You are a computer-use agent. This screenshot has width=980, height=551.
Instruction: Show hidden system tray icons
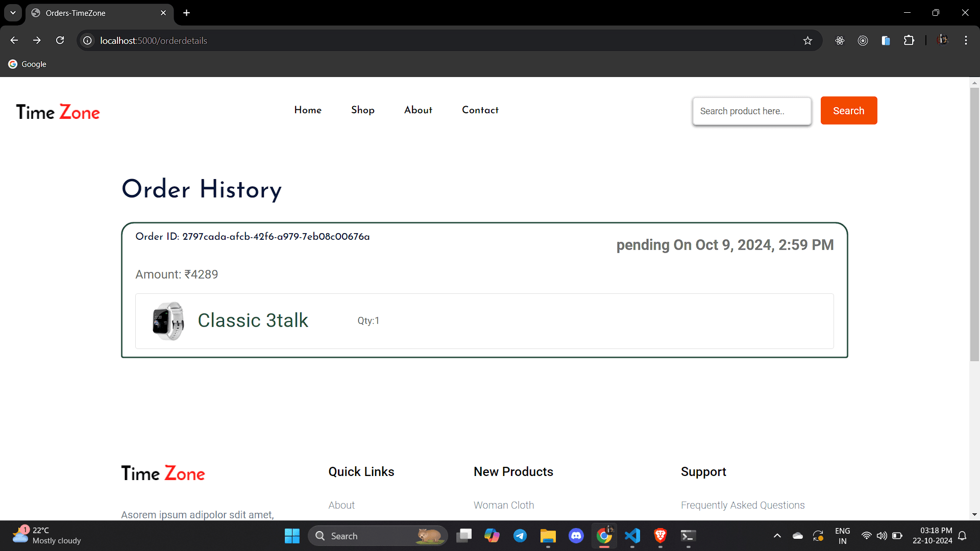(777, 536)
